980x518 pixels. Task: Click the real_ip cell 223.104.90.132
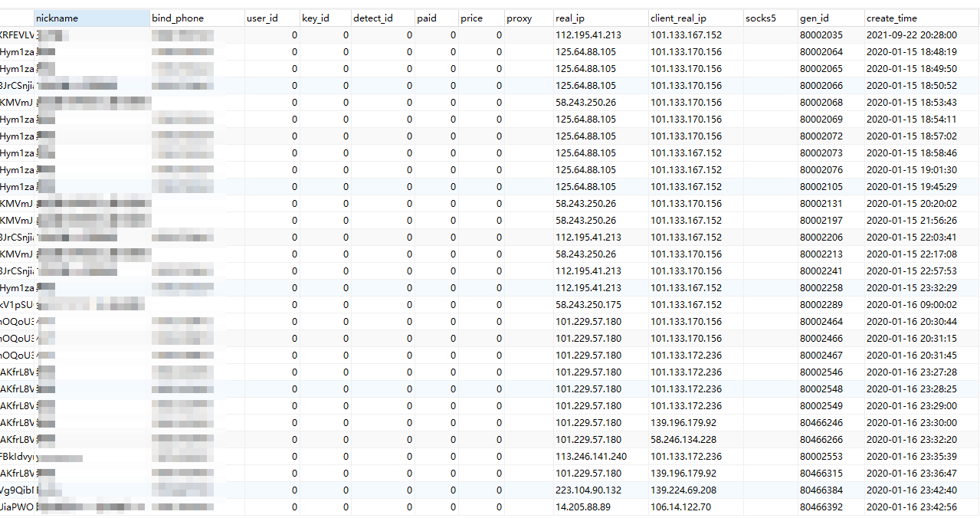click(588, 490)
